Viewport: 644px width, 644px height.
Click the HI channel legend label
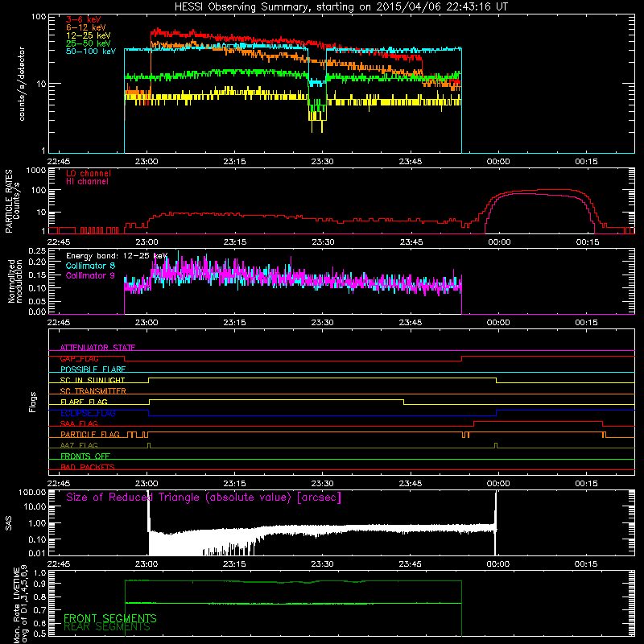(87, 182)
